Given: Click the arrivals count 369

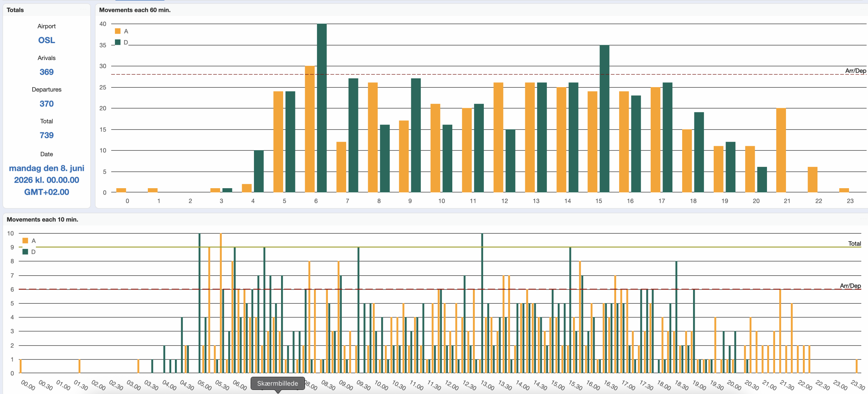Looking at the screenshot, I should [x=46, y=72].
